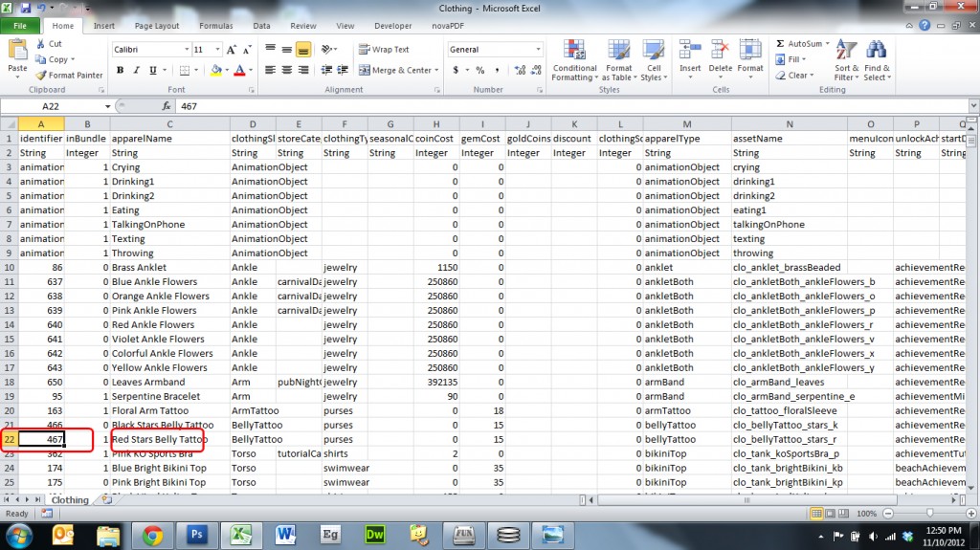Toggle Bold formatting
Screen dimensions: 980x550
coord(121,70)
